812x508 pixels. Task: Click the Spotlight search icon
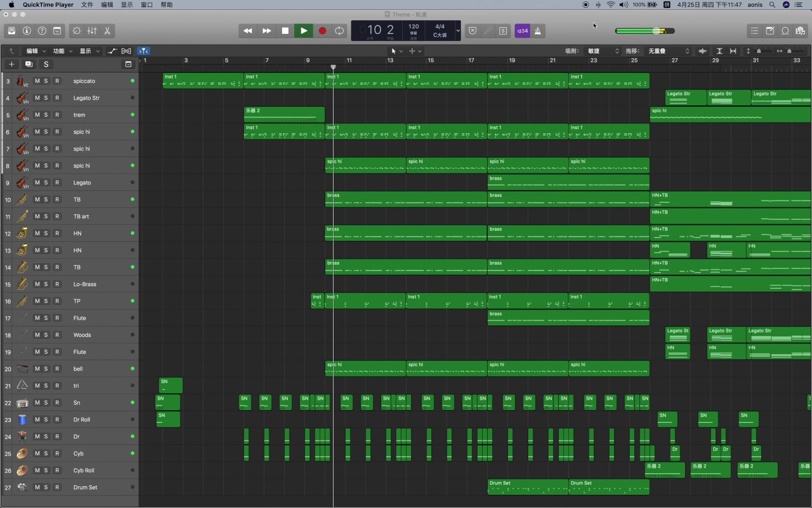[772, 5]
